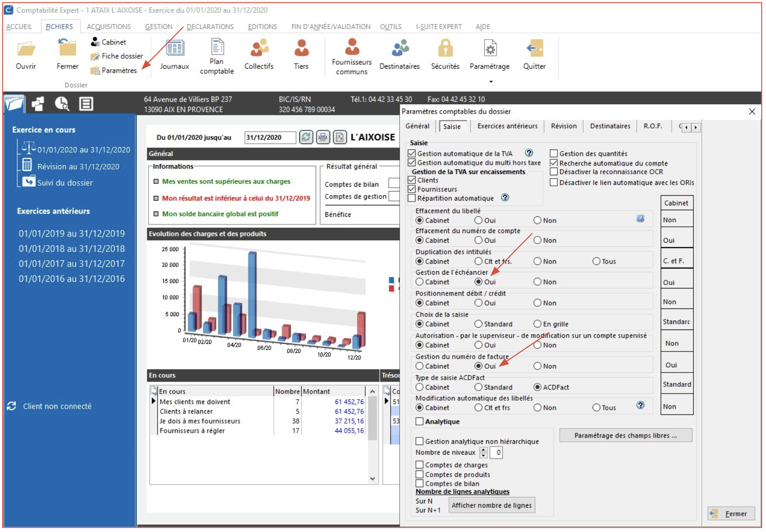Increase Nombre de niveaux with the up arrow

pyautogui.click(x=484, y=449)
